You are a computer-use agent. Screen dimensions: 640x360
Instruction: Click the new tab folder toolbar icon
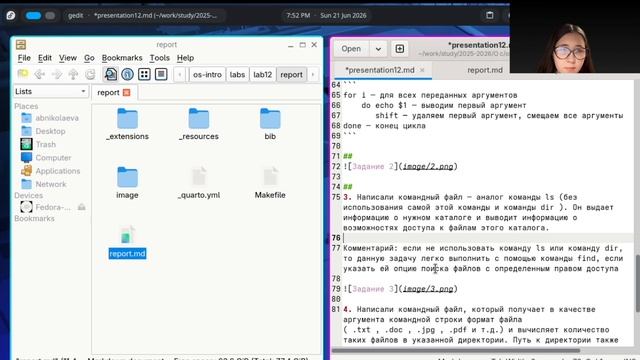[x=23, y=74]
